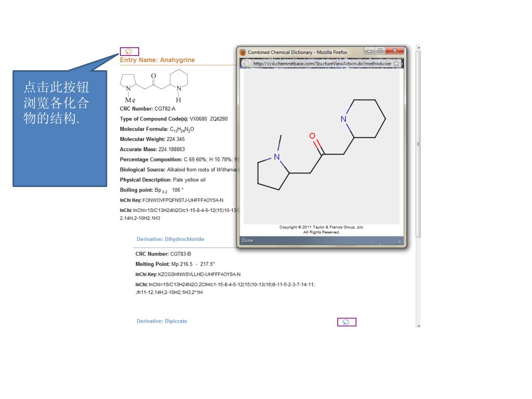Viewport: 532px width, 399px height.
Task: Click InChi Key KZCGSHNWSVLLHD-UHFFFAOYSA-N
Action: pyautogui.click(x=188, y=274)
